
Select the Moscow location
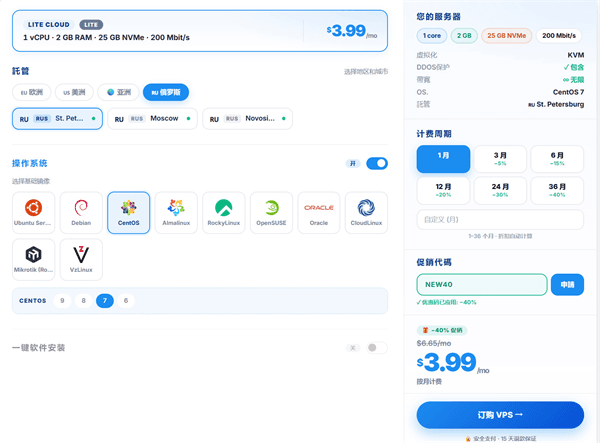(x=152, y=119)
